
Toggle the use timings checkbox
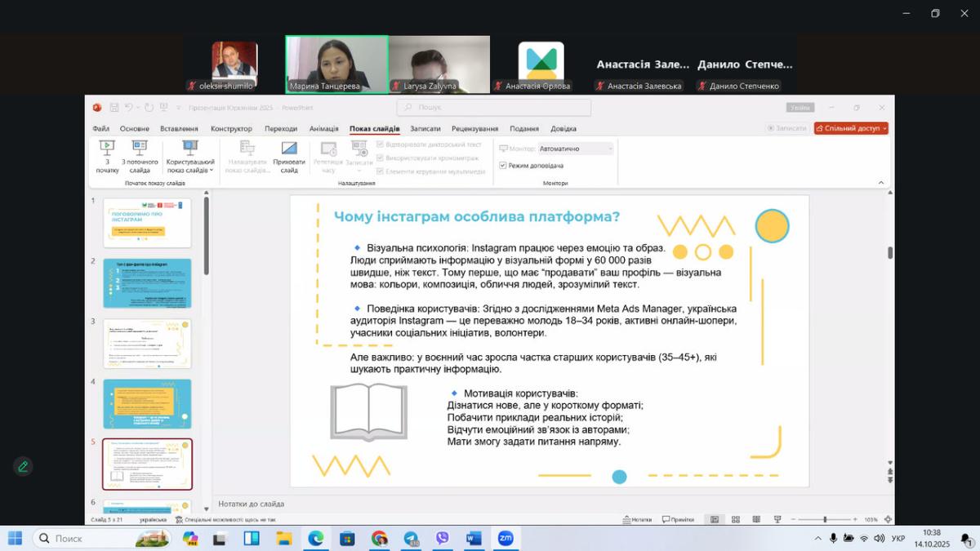tap(380, 158)
